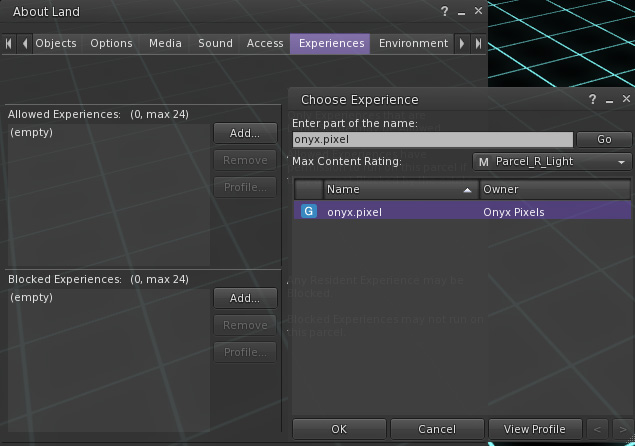Minimize the Choose Experience dialog
The width and height of the screenshot is (635, 446).
point(609,100)
